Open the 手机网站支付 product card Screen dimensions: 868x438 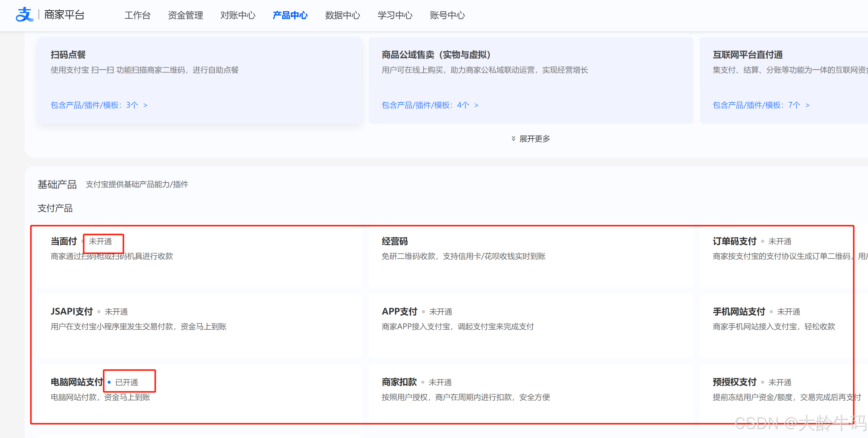pyautogui.click(x=784, y=326)
